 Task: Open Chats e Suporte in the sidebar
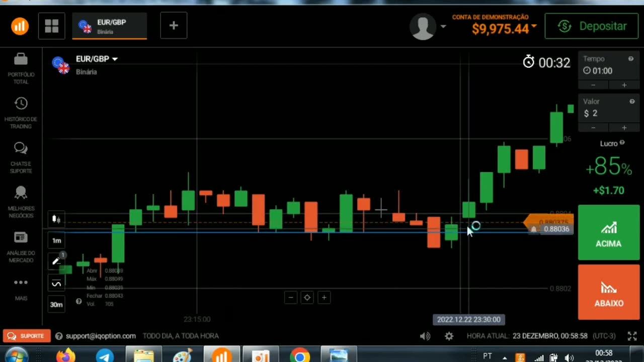[21, 158]
